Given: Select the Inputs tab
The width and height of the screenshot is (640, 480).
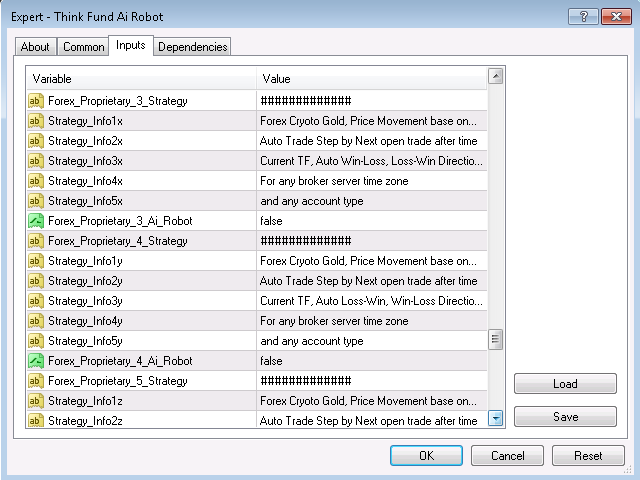Looking at the screenshot, I should tap(131, 45).
